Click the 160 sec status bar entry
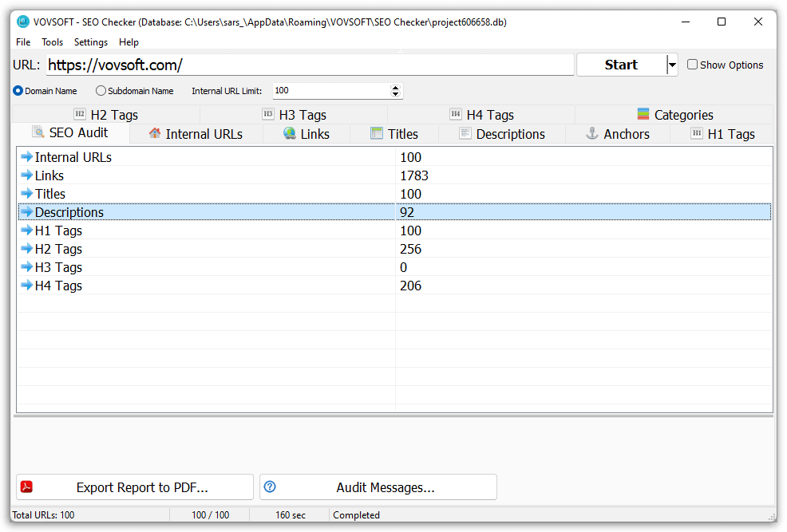The width and height of the screenshot is (787, 532). (x=290, y=515)
